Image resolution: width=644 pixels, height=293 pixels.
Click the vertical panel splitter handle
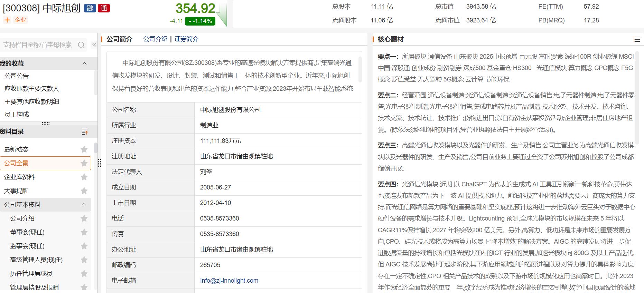coord(100,163)
